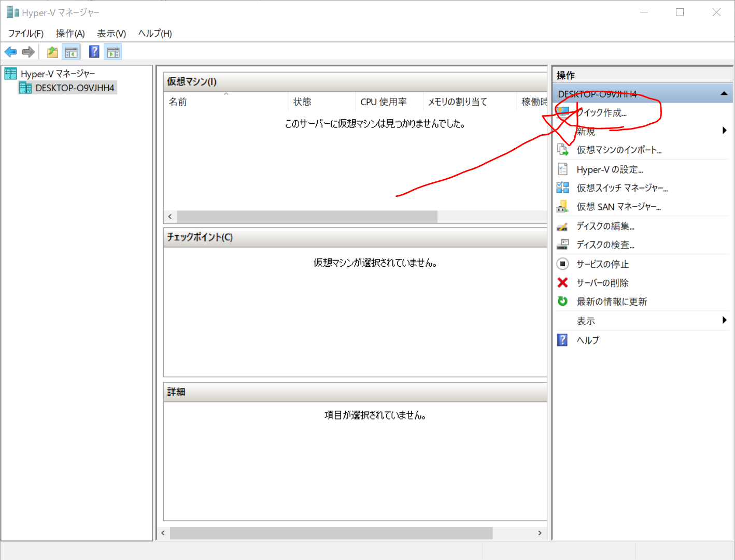
Task: Open the 仮想スイッチ マネージャー icon
Action: tap(562, 188)
